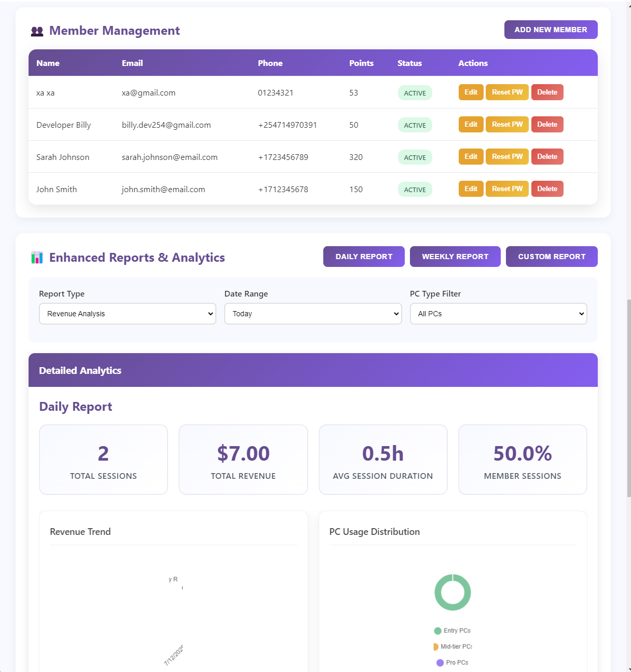Open the Report Type dropdown
Screen dimensions: 631x672
(x=128, y=314)
